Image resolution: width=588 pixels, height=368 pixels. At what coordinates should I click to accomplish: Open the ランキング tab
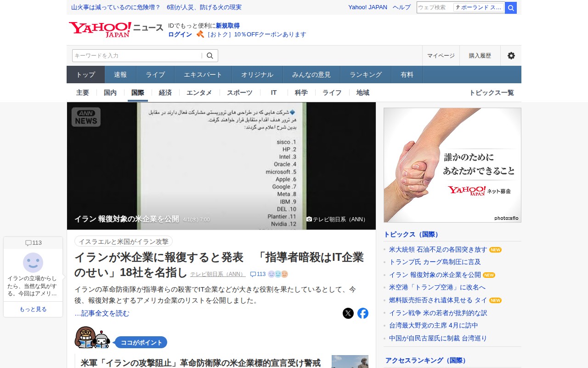click(366, 75)
